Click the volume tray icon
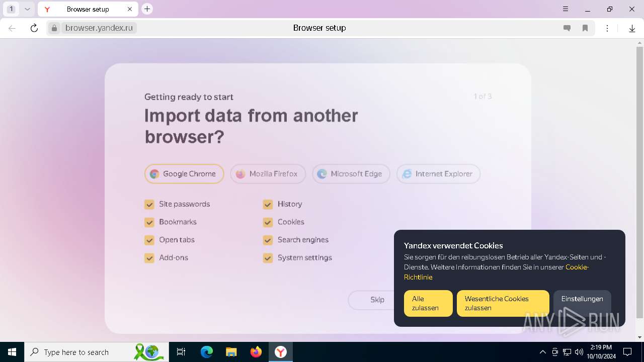Viewport: 644px width, 362px height. coord(579,352)
